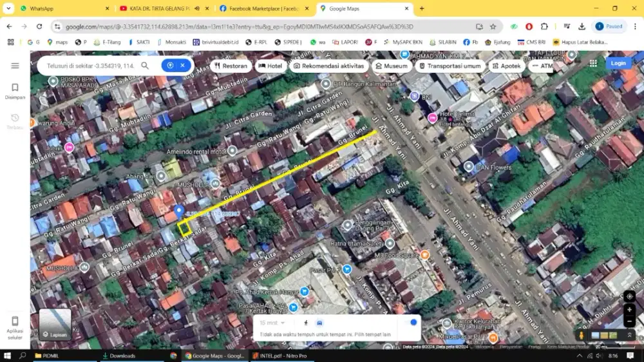Viewport: 644px width, 362px height.
Task: Filter by Restoran category chip
Action: [x=231, y=66]
